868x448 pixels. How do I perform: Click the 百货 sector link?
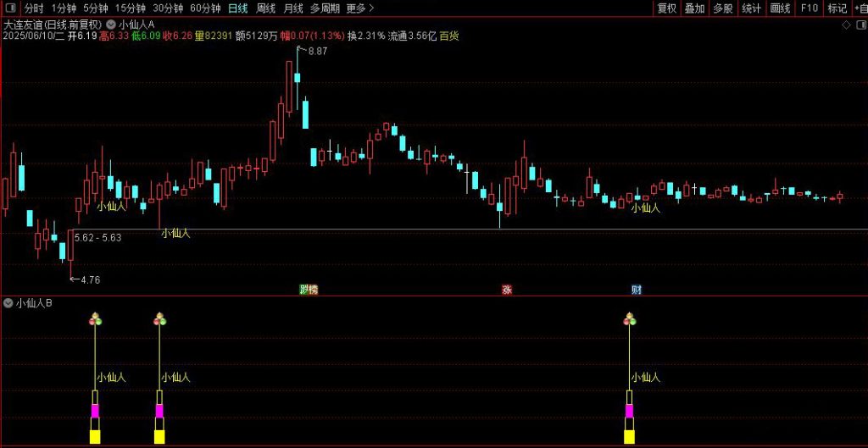point(449,37)
